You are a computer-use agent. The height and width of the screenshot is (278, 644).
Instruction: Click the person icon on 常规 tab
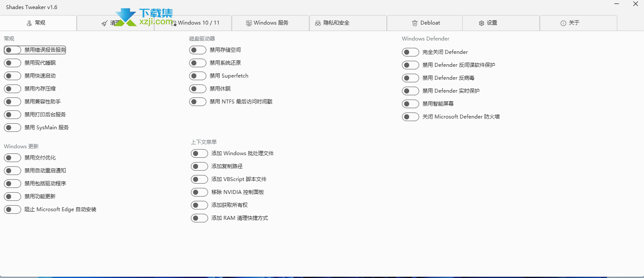[29, 23]
